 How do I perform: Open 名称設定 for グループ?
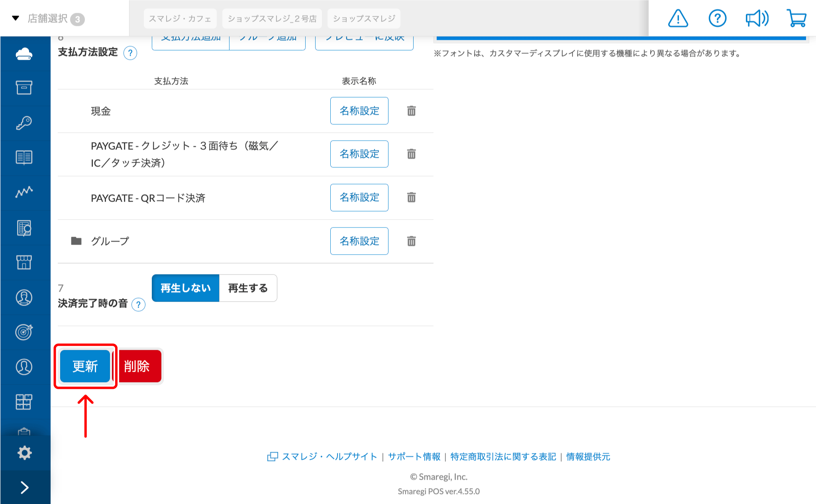point(359,241)
